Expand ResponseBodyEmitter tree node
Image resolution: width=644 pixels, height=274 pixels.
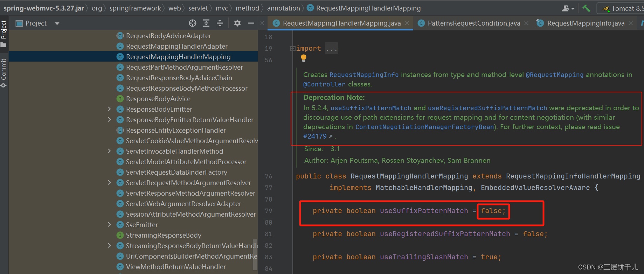click(x=109, y=109)
